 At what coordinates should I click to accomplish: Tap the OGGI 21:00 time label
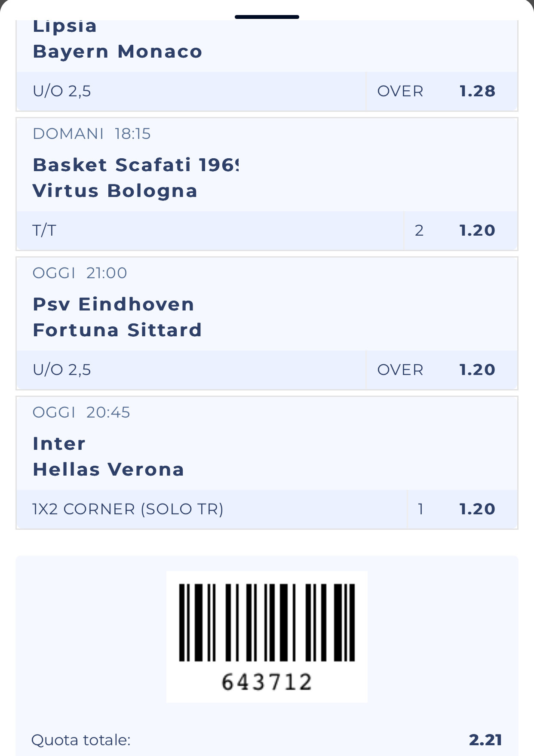coord(80,273)
